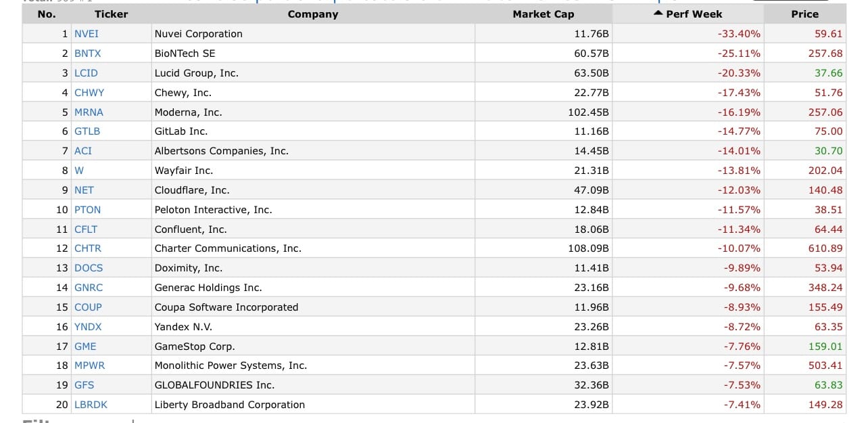868x423 pixels.
Task: Sort table by Ticker column header
Action: [x=111, y=14]
